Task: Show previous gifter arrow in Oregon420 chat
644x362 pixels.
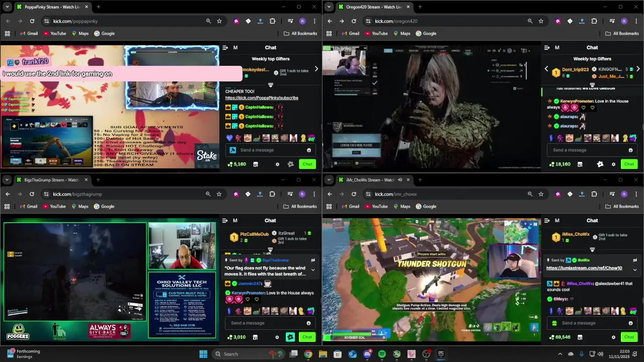Action: coord(546,69)
